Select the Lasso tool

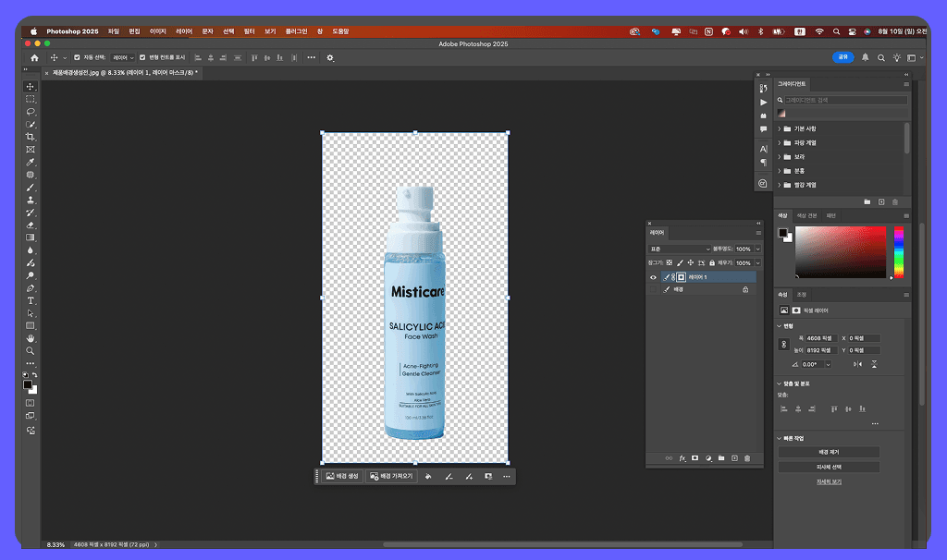point(31,112)
